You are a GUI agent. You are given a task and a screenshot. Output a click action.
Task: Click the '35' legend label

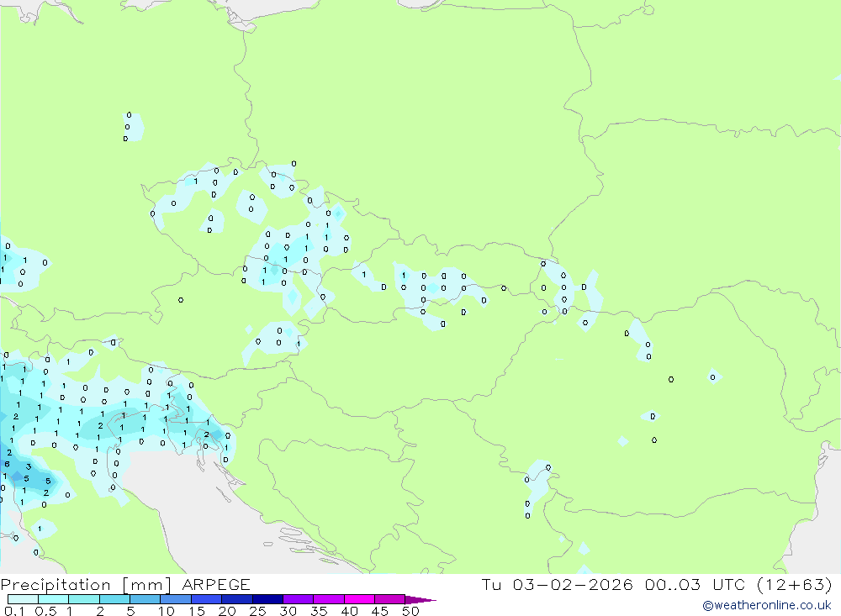pyautogui.click(x=319, y=611)
